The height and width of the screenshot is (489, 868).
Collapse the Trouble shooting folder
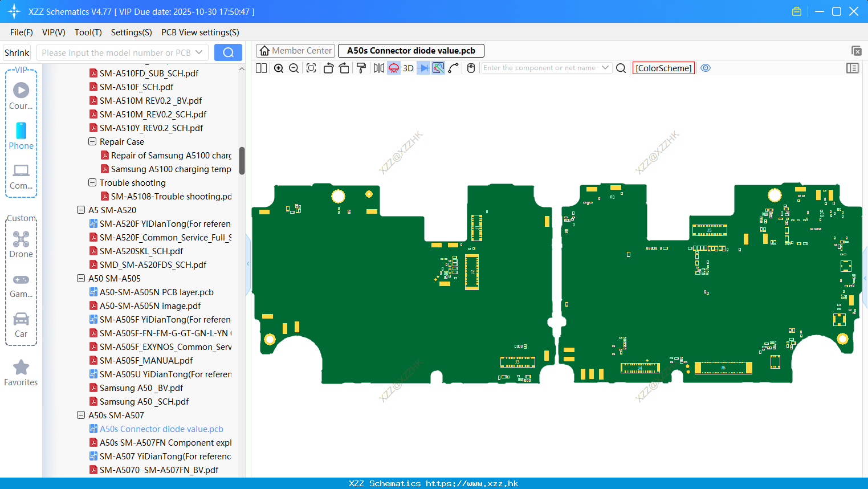click(x=92, y=182)
